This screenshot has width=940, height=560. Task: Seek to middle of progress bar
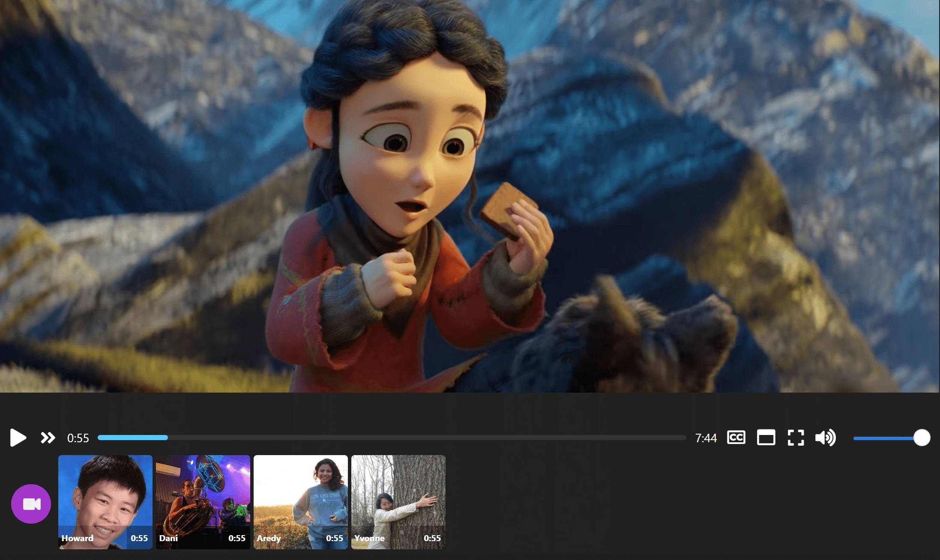392,438
